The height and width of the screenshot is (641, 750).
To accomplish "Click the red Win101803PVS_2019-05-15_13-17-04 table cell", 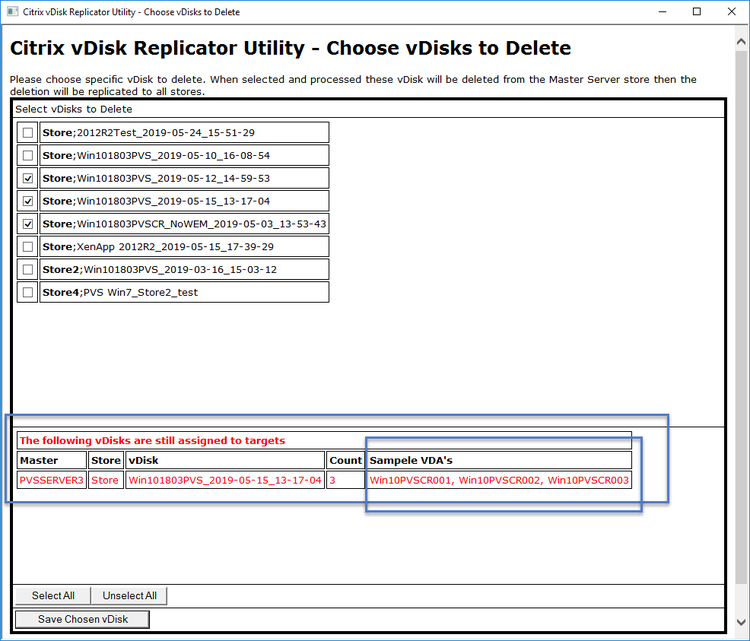I will (225, 480).
